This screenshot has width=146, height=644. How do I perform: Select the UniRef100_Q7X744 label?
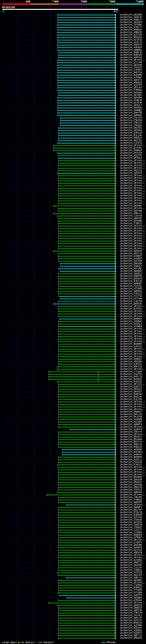(131, 35)
